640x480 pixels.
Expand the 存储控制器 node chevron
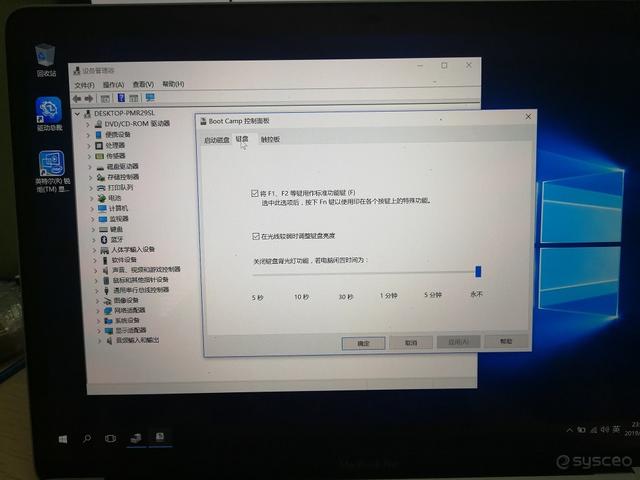click(x=91, y=177)
